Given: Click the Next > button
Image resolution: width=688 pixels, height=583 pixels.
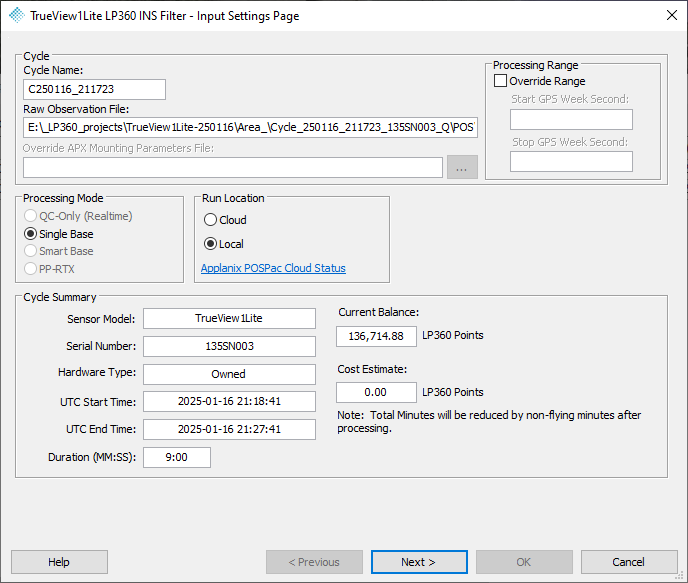Looking at the screenshot, I should (x=419, y=562).
